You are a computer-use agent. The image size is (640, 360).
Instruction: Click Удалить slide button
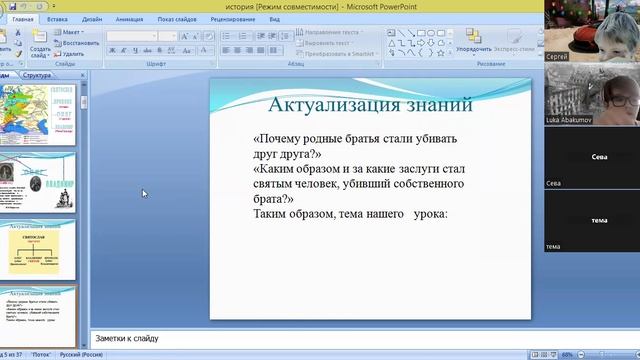coord(69,53)
